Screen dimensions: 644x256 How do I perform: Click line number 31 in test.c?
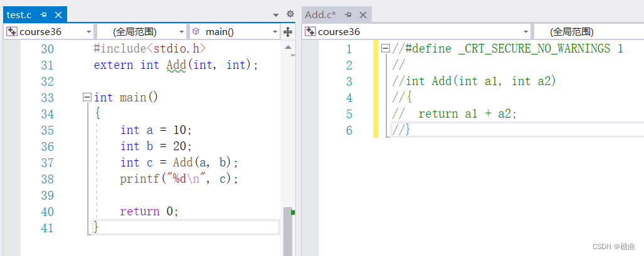point(47,65)
